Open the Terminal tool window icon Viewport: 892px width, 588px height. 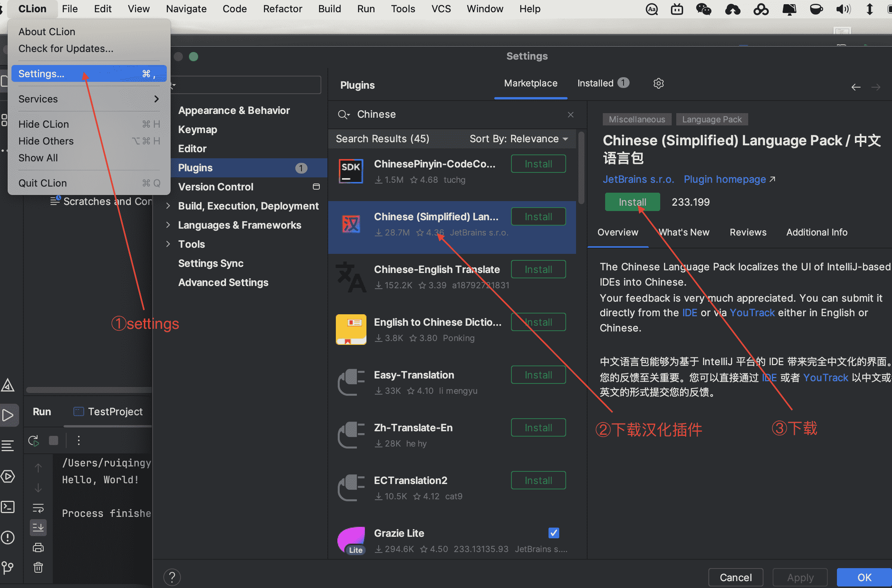(7, 507)
